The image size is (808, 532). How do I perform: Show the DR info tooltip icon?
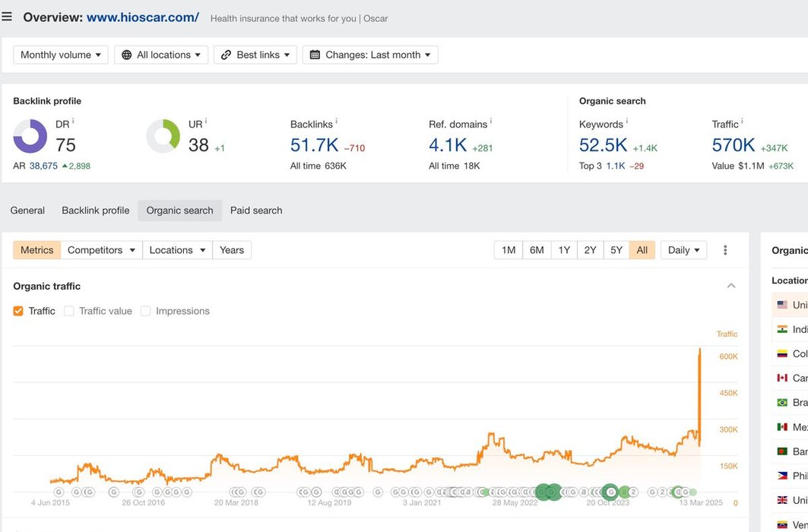[73, 122]
